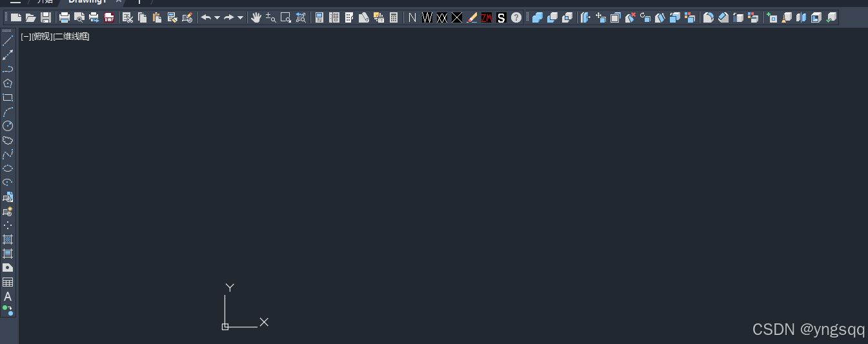868x344 pixels.
Task: Select the Multiline Text A tool
Action: point(8,296)
